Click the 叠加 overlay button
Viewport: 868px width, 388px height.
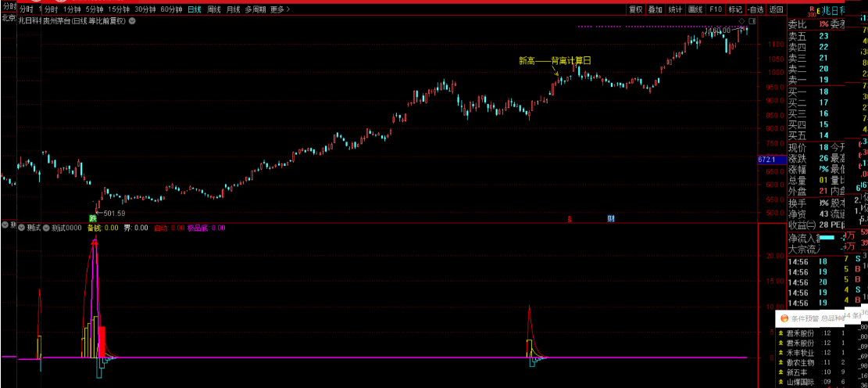655,9
